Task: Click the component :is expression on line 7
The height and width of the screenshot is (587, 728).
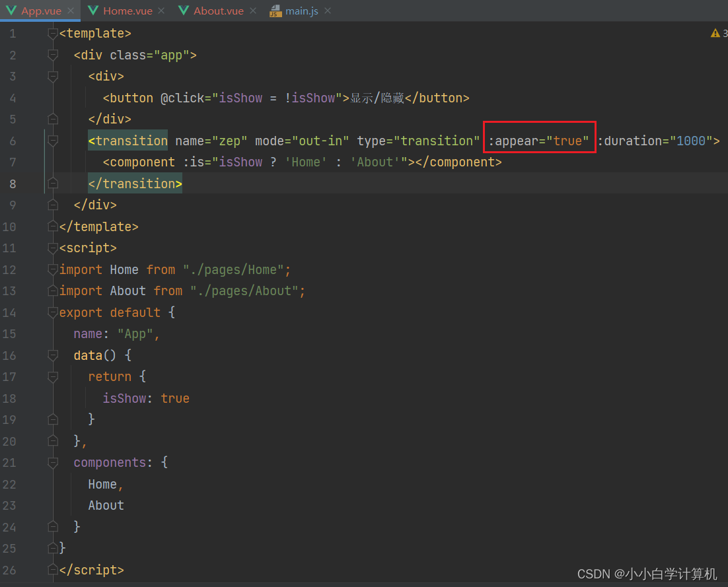Action: coord(295,162)
